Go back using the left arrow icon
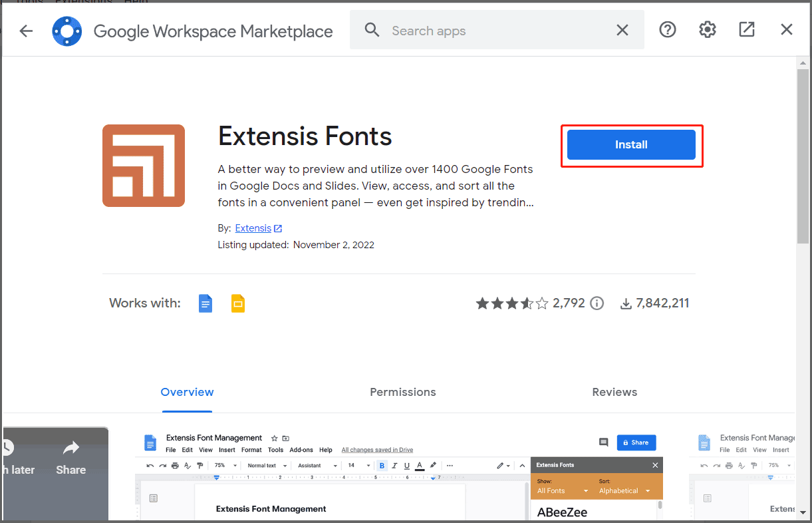812x523 pixels. (26, 31)
